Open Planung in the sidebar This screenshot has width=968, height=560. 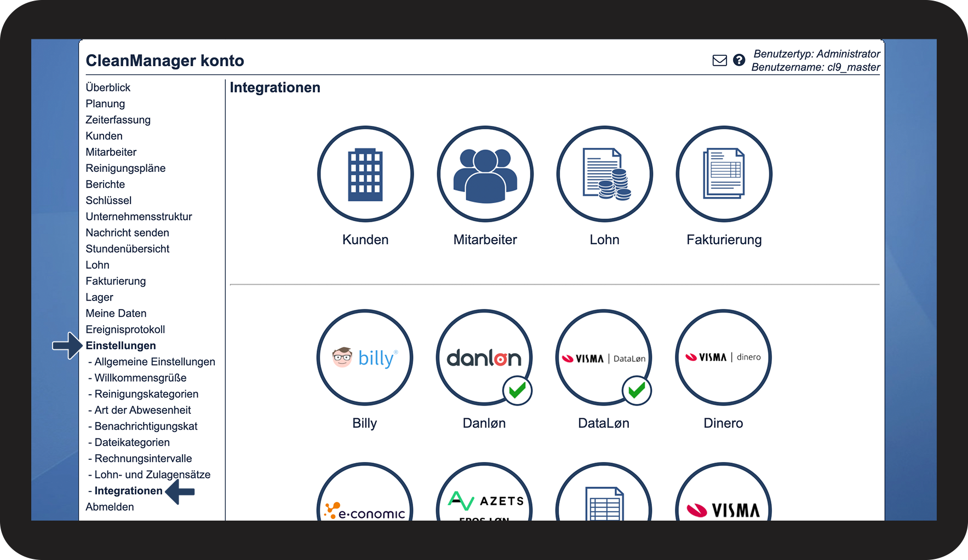(105, 103)
